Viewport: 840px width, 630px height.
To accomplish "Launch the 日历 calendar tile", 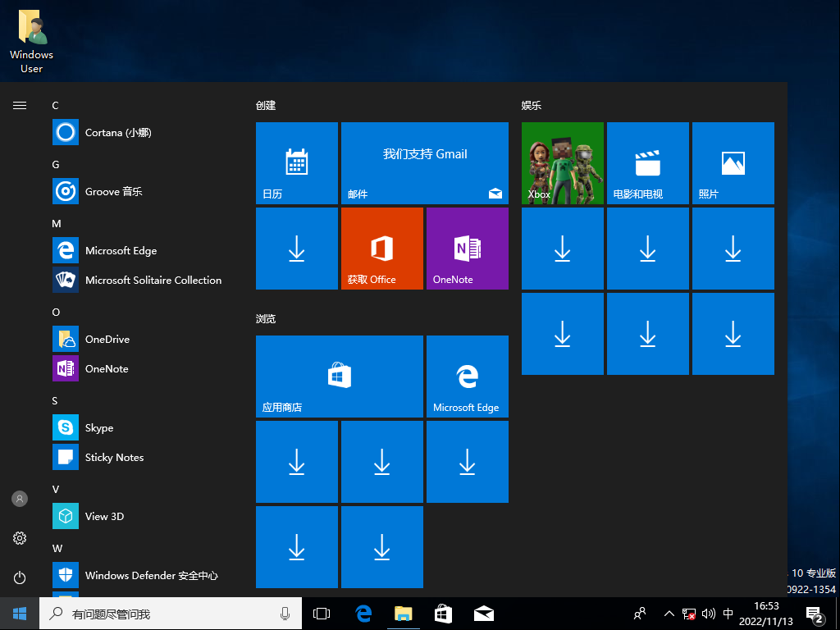I will pos(297,163).
